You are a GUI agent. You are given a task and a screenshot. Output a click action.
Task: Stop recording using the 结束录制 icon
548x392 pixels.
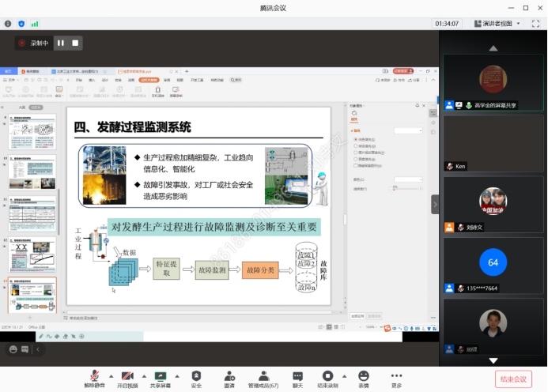coord(327,375)
